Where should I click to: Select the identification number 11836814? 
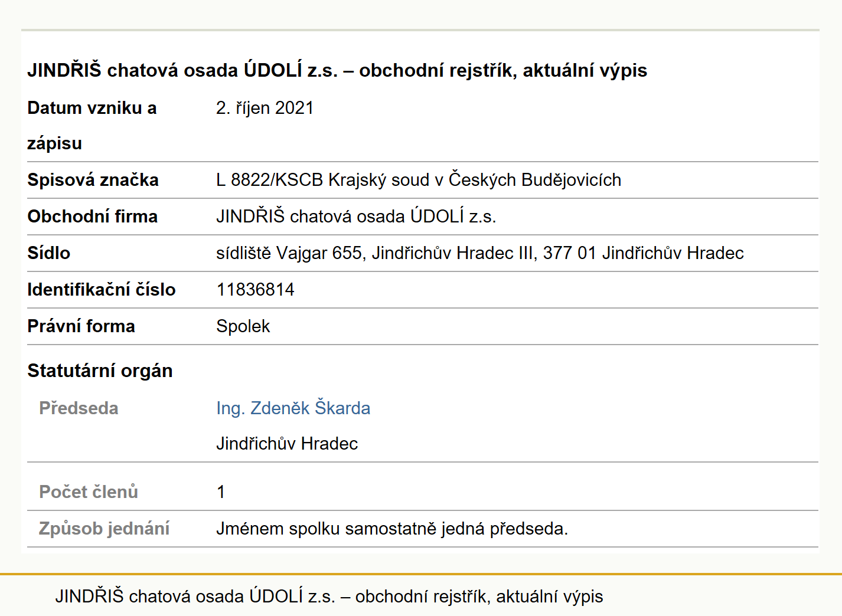255,290
